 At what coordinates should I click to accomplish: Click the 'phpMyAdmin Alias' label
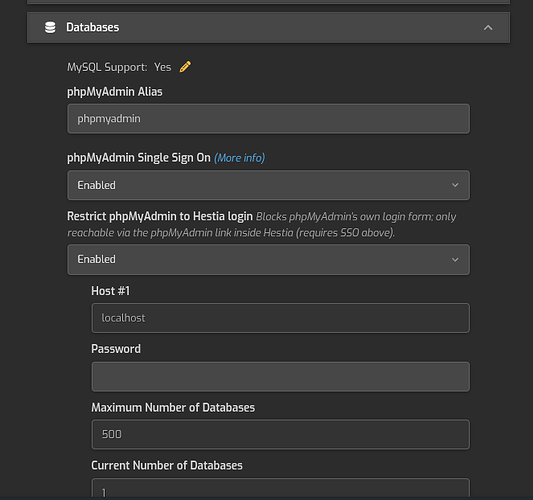tap(115, 92)
